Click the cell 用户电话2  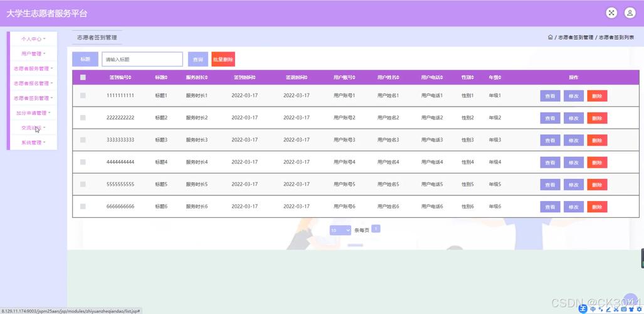pos(432,117)
